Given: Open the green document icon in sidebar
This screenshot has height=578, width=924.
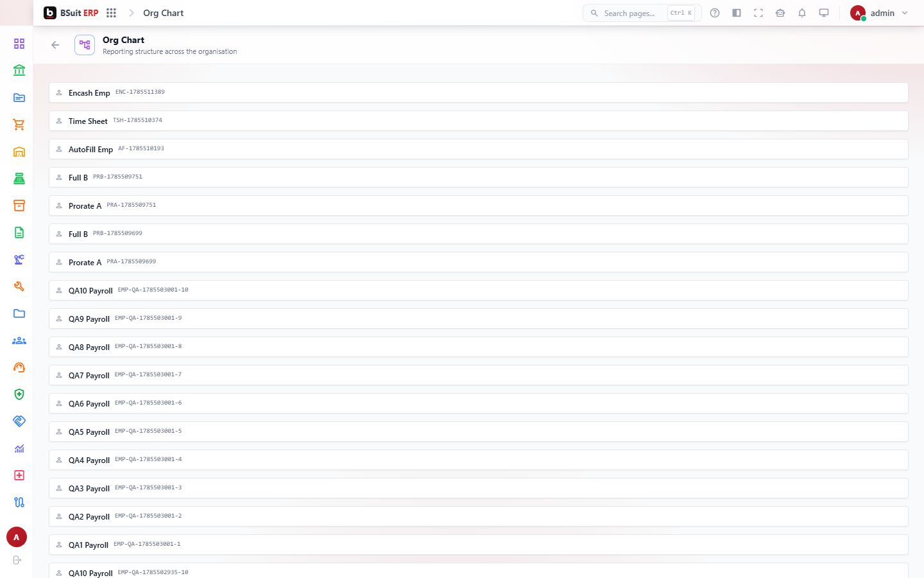Looking at the screenshot, I should tap(19, 232).
